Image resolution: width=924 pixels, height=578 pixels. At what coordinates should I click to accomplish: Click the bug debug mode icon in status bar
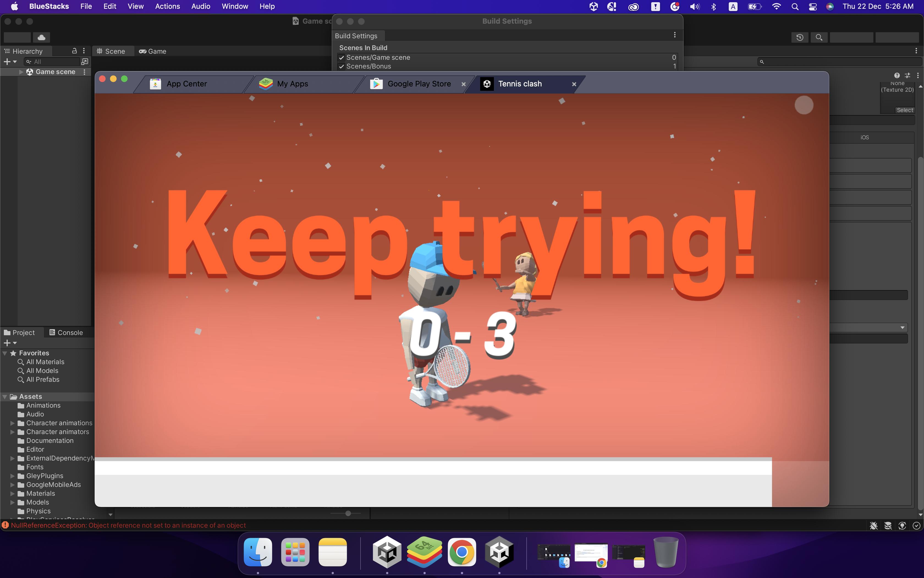coord(874,526)
